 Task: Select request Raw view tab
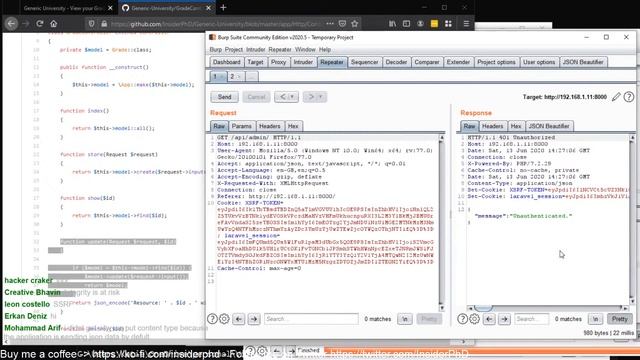(x=219, y=126)
